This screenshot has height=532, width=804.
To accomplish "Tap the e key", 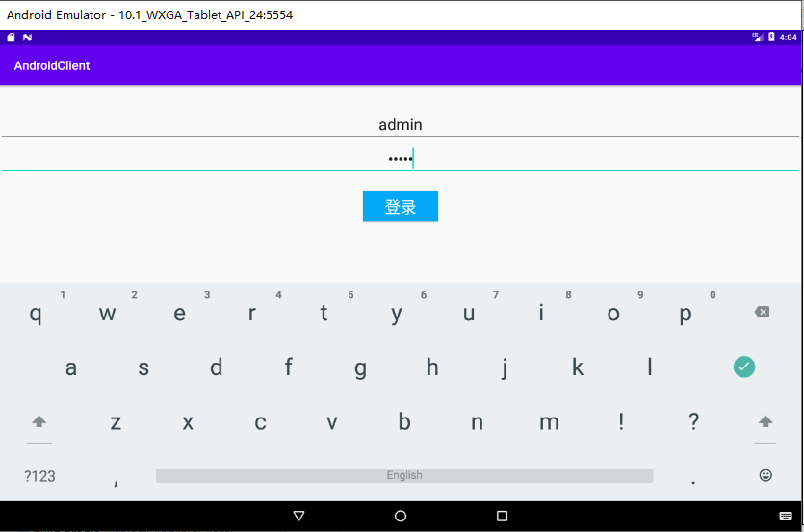I will pos(179,313).
